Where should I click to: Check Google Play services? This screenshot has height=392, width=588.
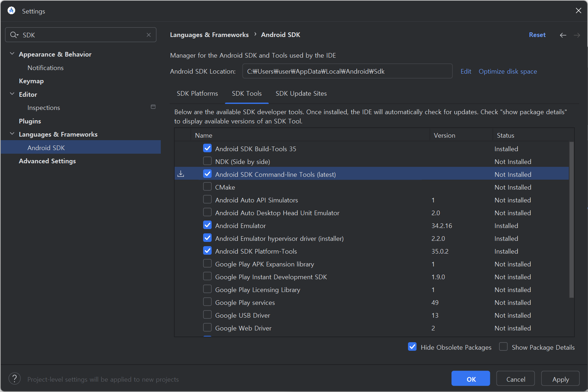click(207, 302)
